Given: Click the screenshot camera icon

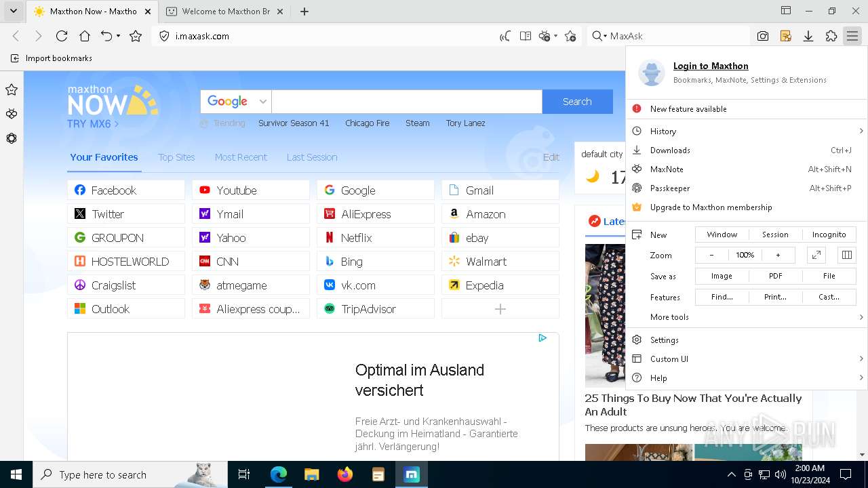Looking at the screenshot, I should (x=763, y=36).
